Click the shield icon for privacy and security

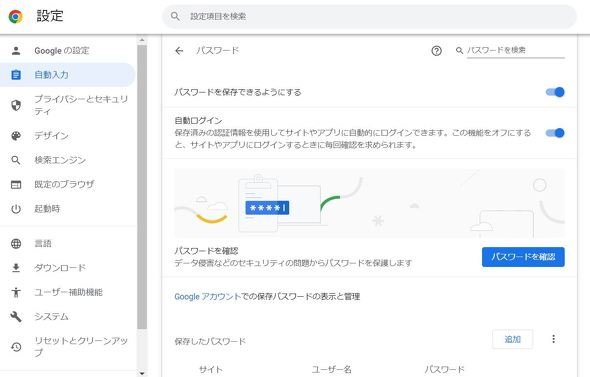tap(16, 105)
